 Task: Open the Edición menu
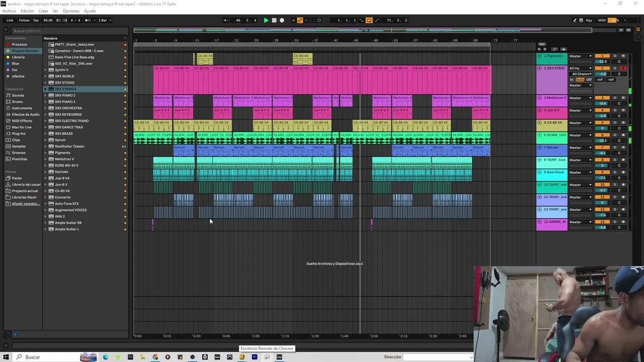(x=27, y=11)
